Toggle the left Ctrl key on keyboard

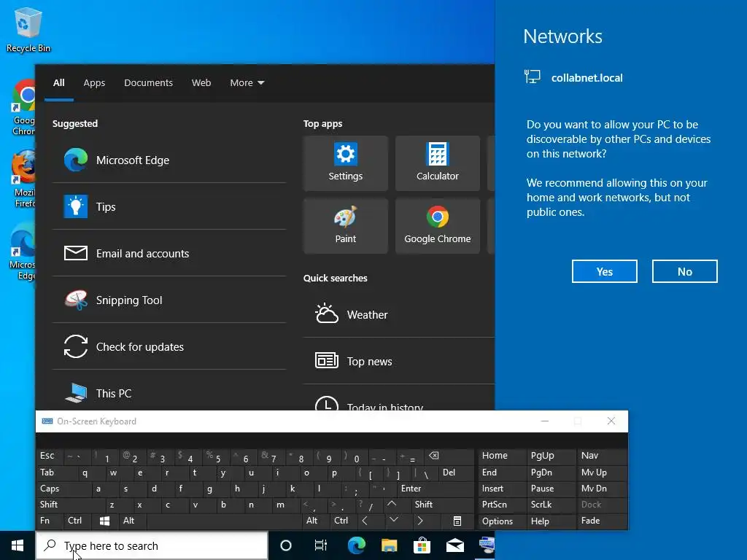click(x=78, y=521)
